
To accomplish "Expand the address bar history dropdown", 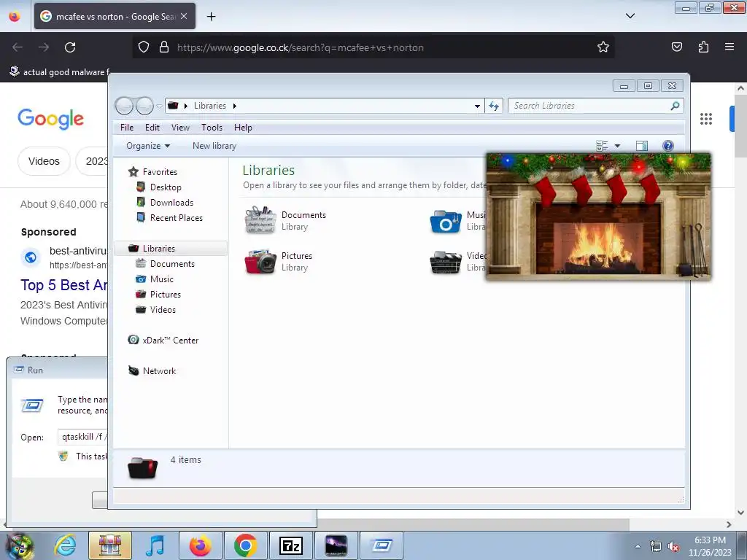I will 477,106.
